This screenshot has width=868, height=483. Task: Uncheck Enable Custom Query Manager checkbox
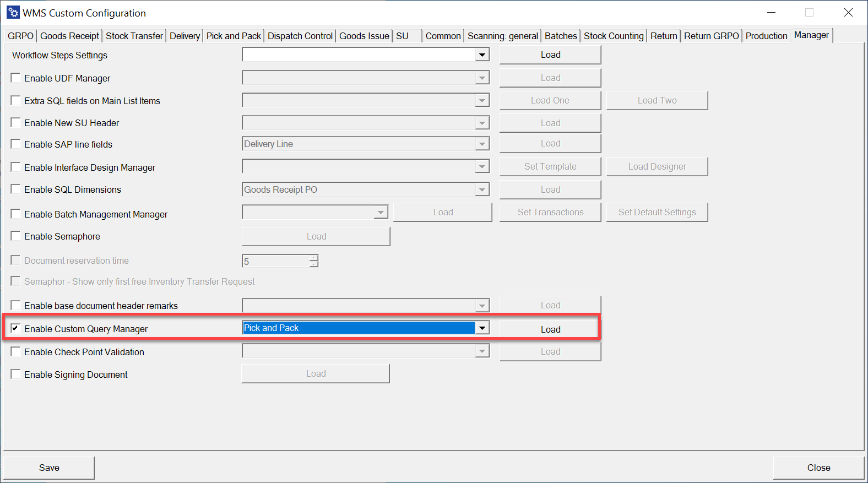click(16, 328)
